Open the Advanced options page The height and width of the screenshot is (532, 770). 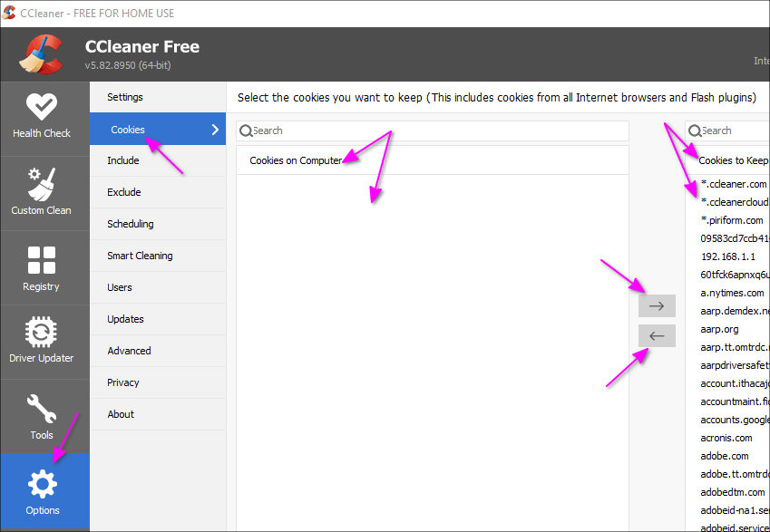coord(158,351)
